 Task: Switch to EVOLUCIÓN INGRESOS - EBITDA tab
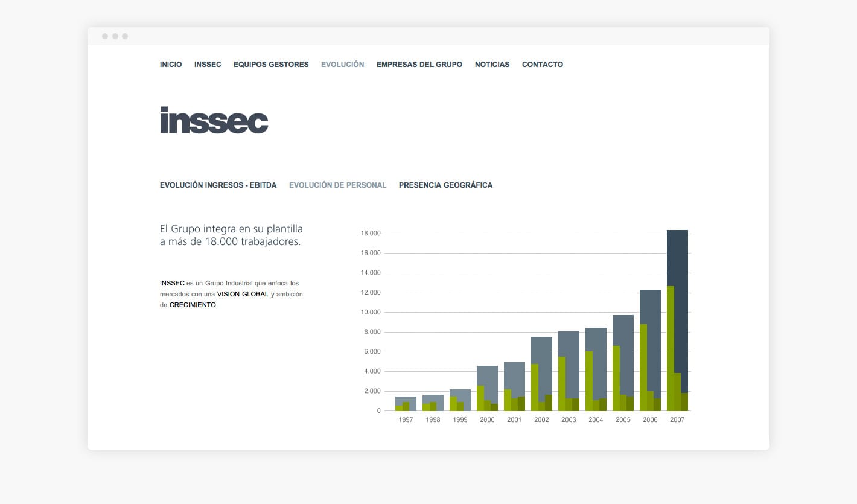(x=218, y=185)
